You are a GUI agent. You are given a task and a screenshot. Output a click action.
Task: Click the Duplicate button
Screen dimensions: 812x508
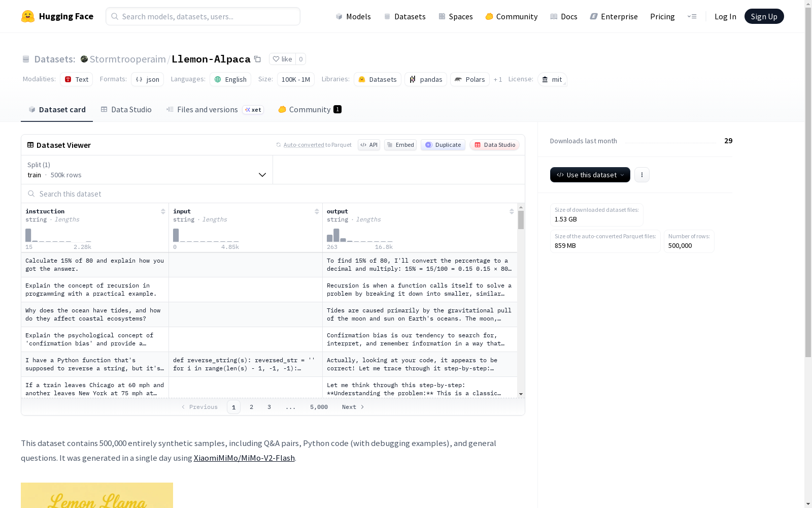click(x=443, y=145)
